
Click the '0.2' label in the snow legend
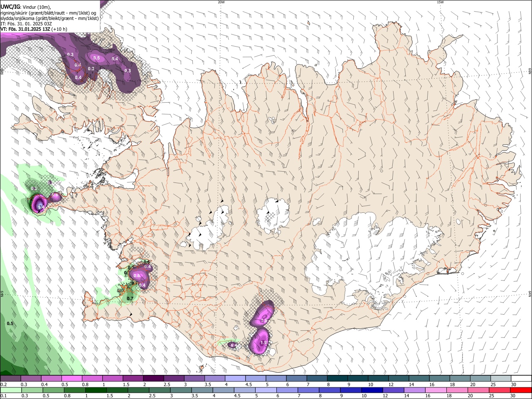point(3,384)
